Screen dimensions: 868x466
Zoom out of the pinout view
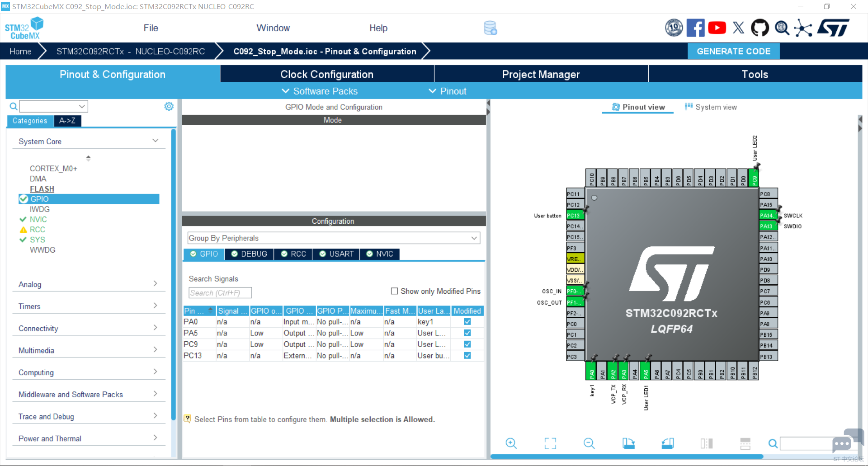pyautogui.click(x=589, y=443)
